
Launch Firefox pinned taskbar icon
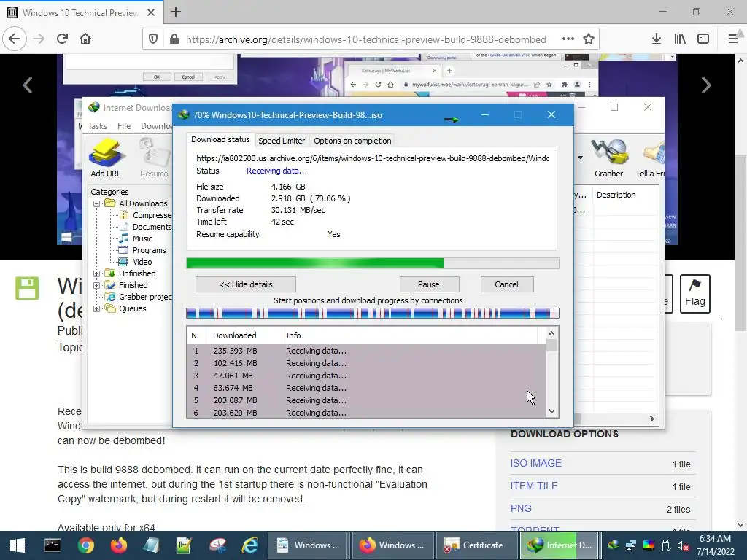click(119, 545)
